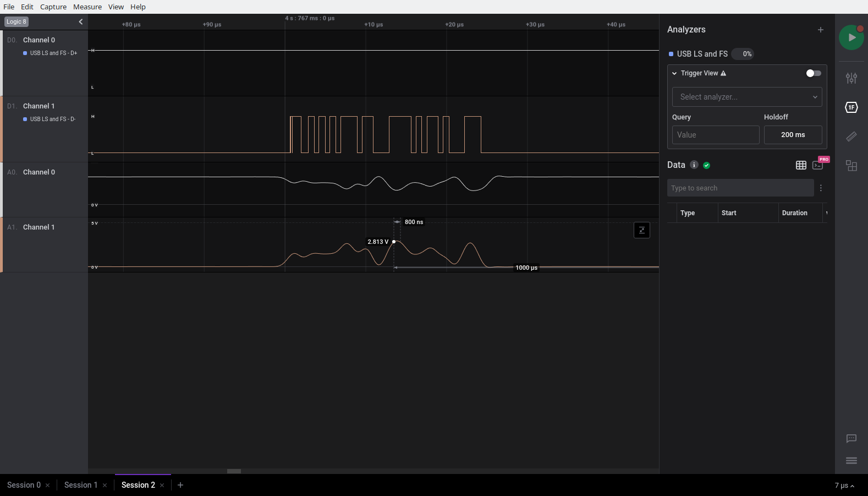Open the Extensions blocks icon
This screenshot has height=496, width=868.
coord(851,166)
